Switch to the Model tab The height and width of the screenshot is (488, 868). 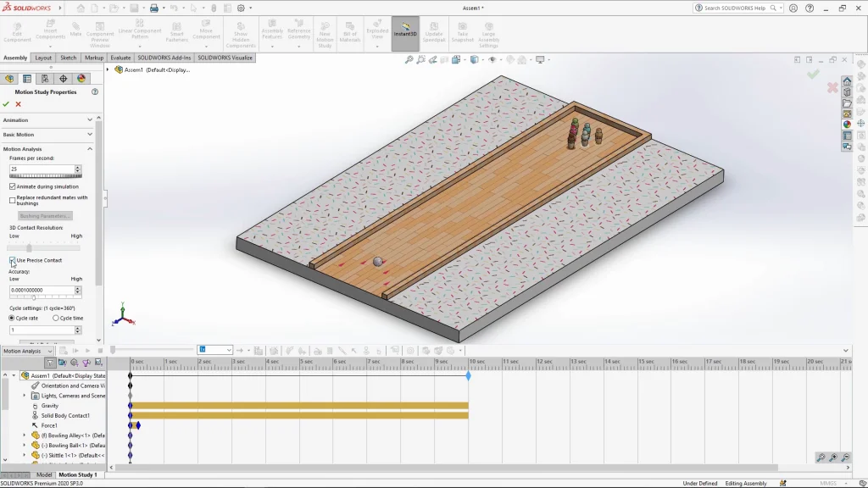(43, 474)
